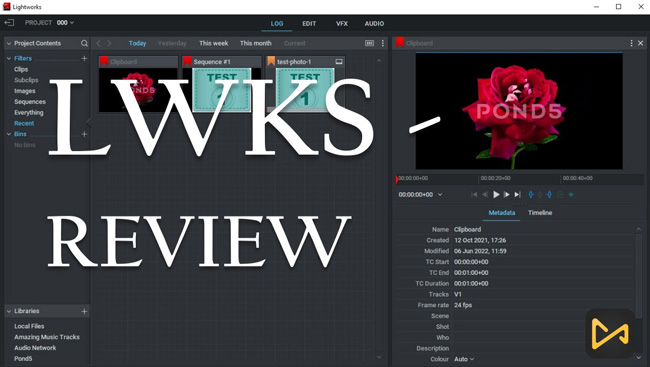Click the TC Duration value 00:01:00+00
The width and height of the screenshot is (650, 367).
click(471, 283)
